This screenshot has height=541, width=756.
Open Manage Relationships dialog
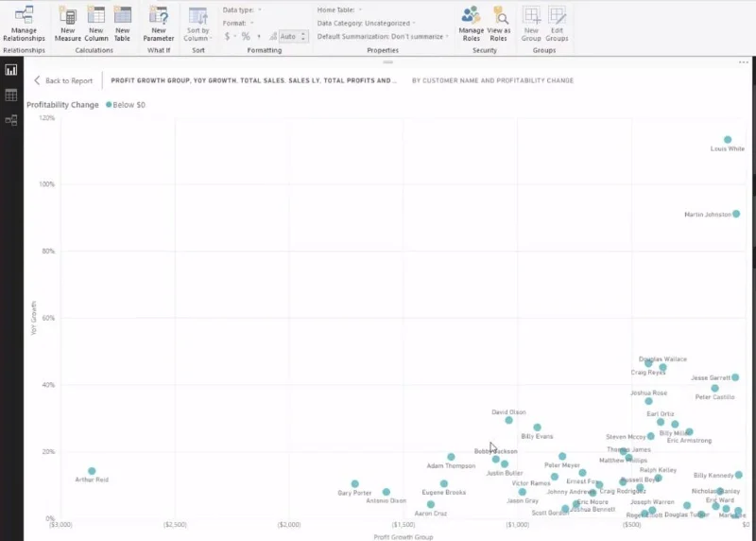24,24
